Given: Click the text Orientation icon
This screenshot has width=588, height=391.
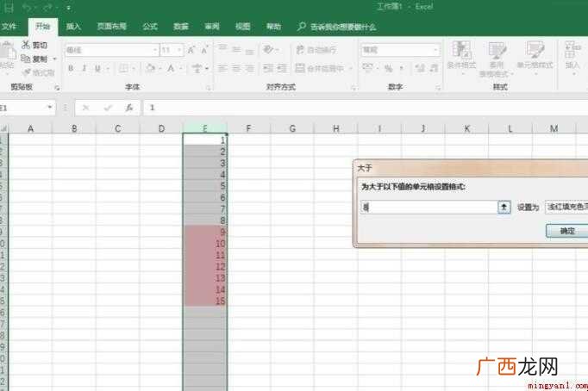Looking at the screenshot, I should coord(268,49).
